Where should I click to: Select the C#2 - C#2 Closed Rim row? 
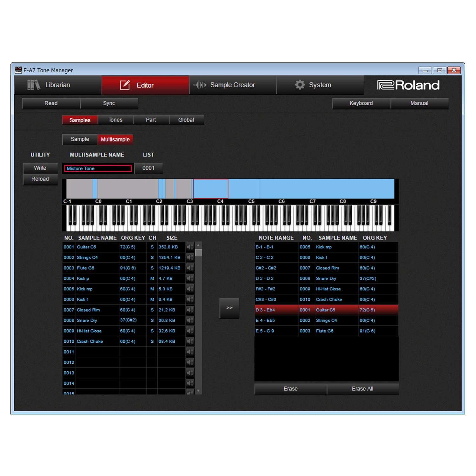pos(327,268)
